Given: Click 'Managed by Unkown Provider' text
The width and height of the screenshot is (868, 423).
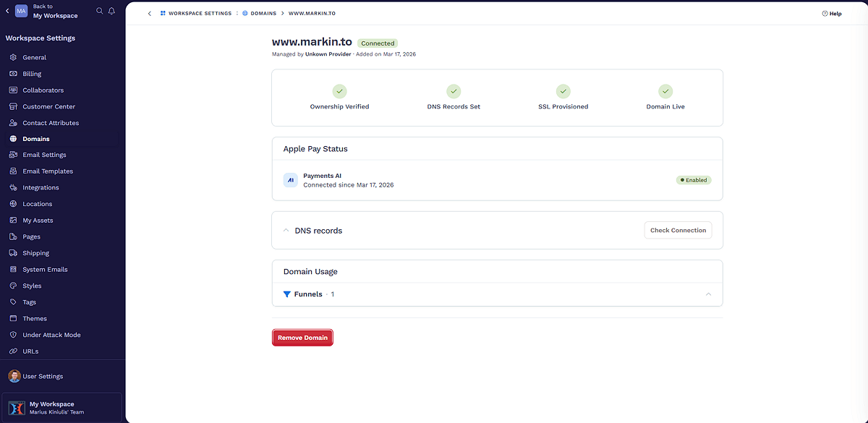Looking at the screenshot, I should click(x=312, y=54).
